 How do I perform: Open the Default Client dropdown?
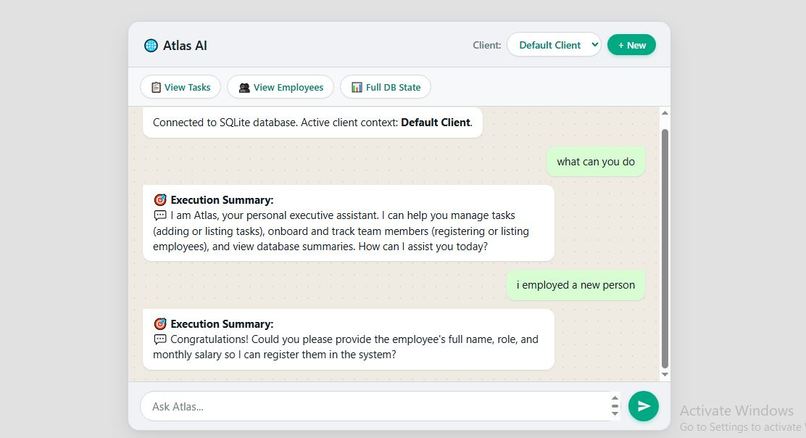coord(554,45)
